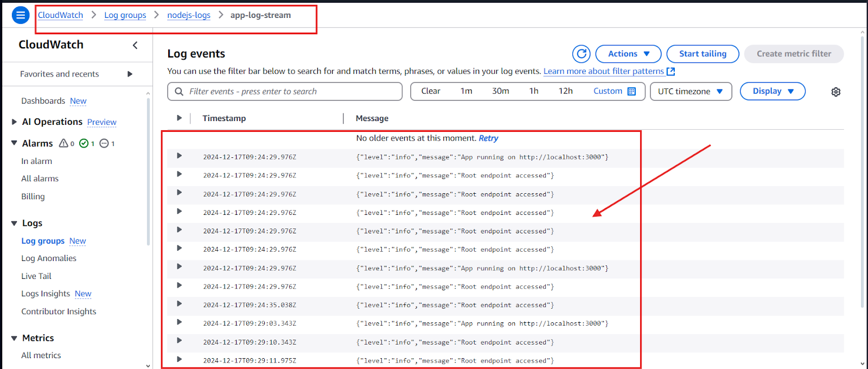Collapse the CloudWatch sidebar panel
The height and width of the screenshot is (369, 868).
(135, 45)
